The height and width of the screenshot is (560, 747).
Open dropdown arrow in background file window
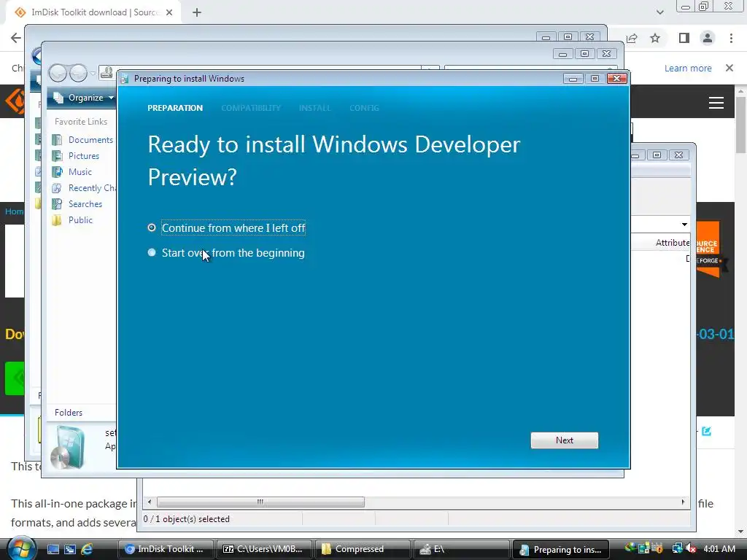click(684, 225)
